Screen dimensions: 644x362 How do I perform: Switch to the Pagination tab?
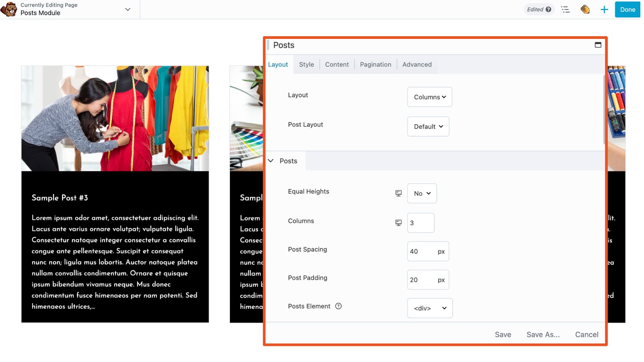click(375, 64)
